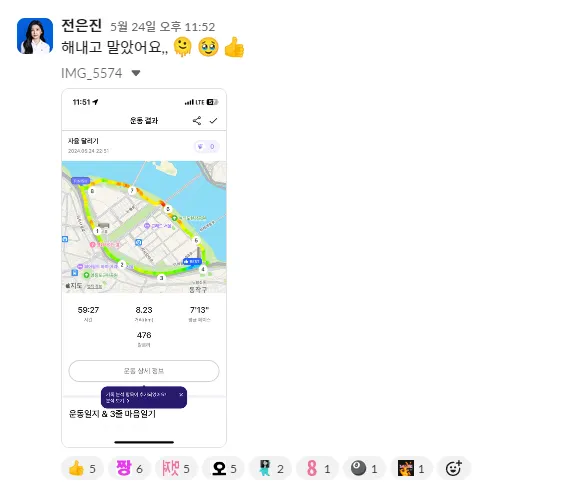579x489 pixels.
Task: Click the checkmark icon in workout header
Action: (x=213, y=121)
